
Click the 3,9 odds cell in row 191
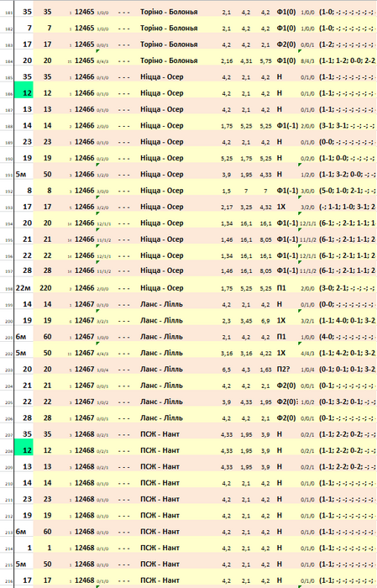coord(227,175)
